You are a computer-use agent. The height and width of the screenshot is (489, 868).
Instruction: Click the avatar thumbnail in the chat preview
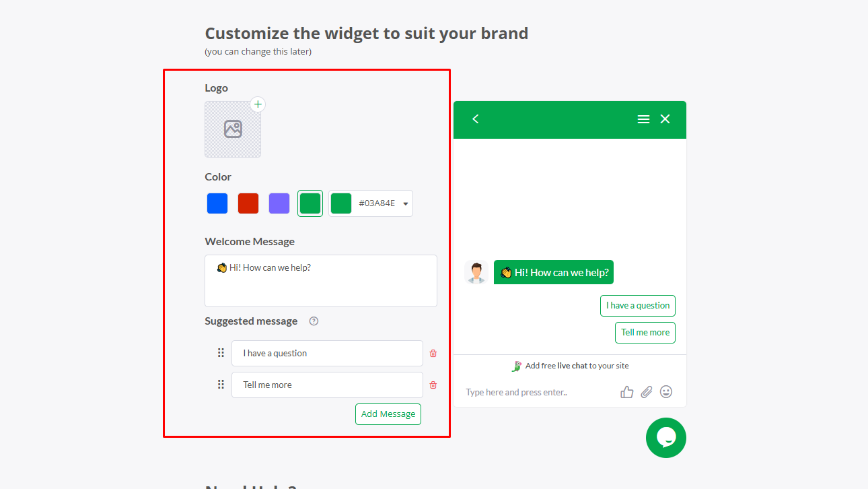coord(477,271)
